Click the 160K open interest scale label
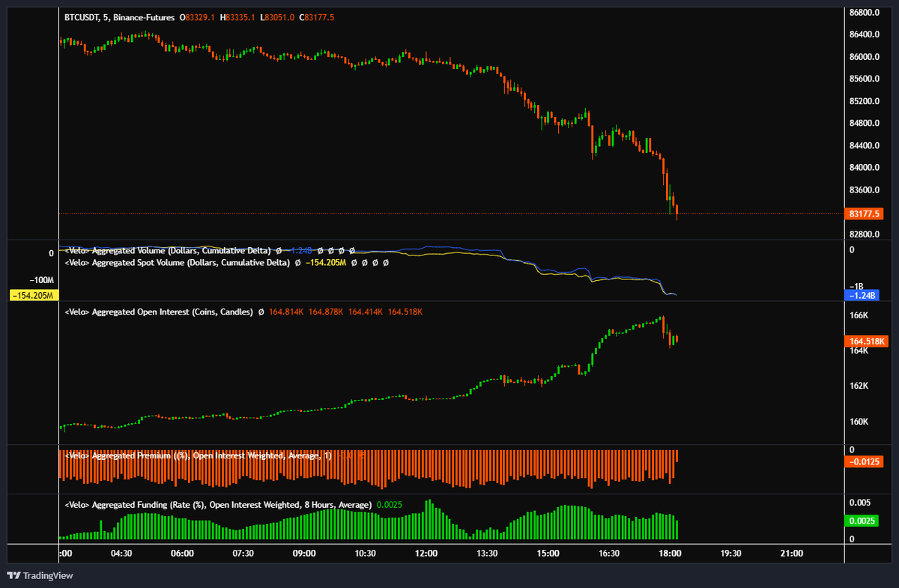The height and width of the screenshot is (588, 899). tap(859, 422)
